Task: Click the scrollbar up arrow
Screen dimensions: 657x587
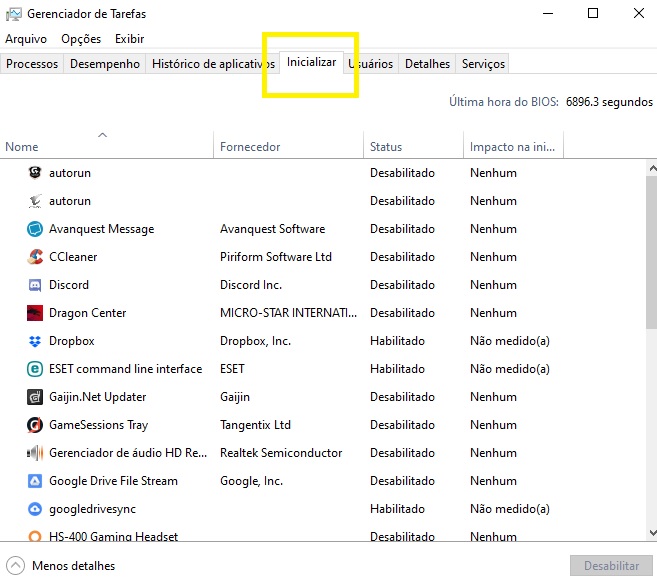Action: [x=652, y=168]
